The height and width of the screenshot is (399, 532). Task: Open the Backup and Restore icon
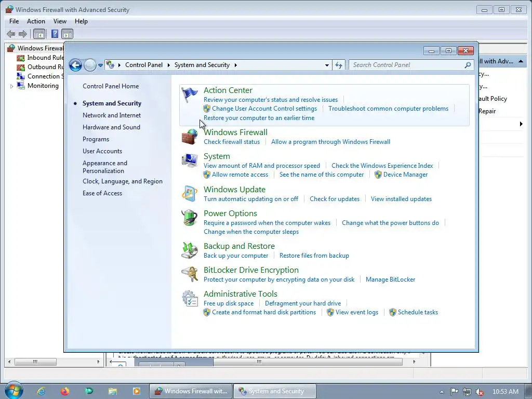coord(189,250)
